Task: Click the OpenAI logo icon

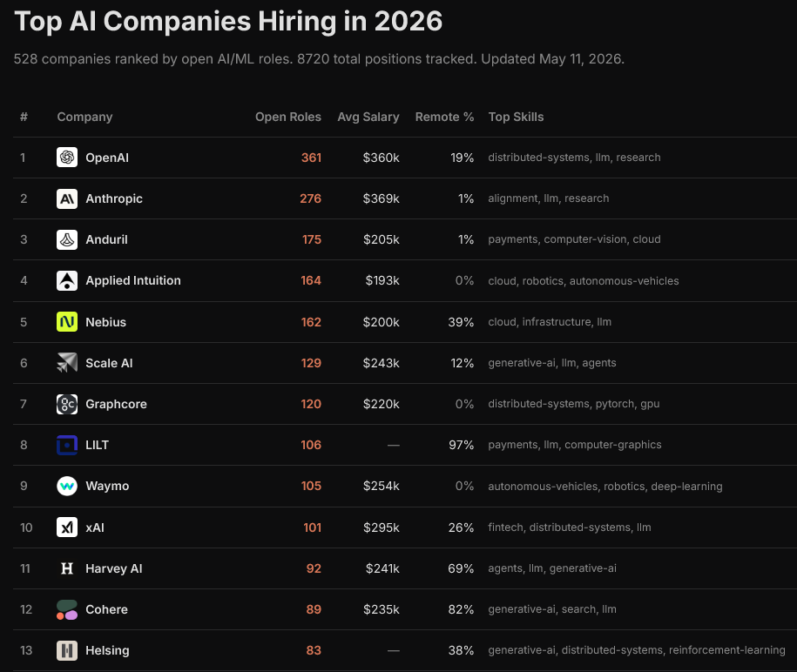Action: coord(66,158)
